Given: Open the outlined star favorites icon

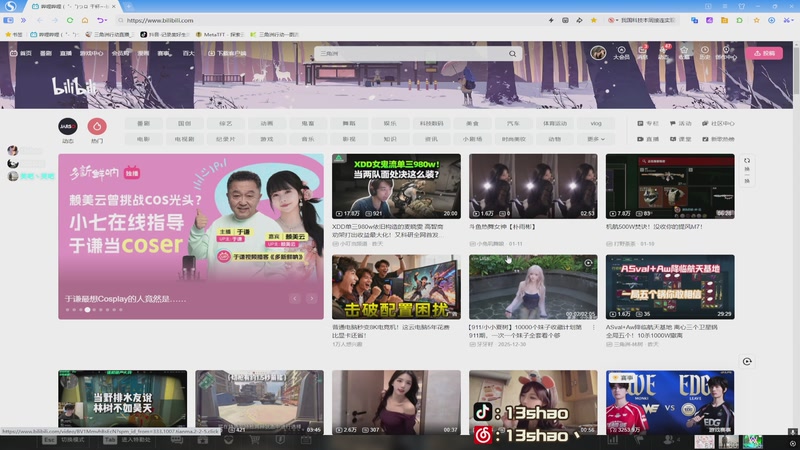Looking at the screenshot, I should 757,20.
